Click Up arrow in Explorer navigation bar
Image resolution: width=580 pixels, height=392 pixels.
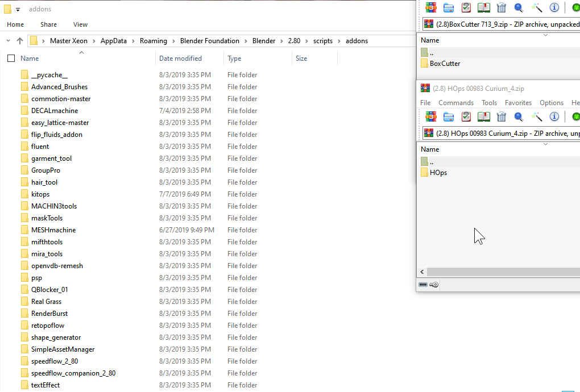pyautogui.click(x=20, y=41)
